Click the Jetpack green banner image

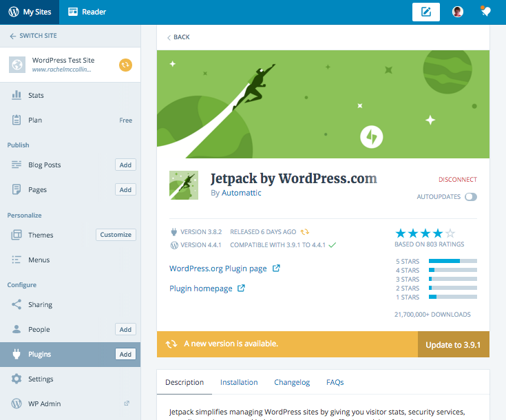[x=323, y=104]
